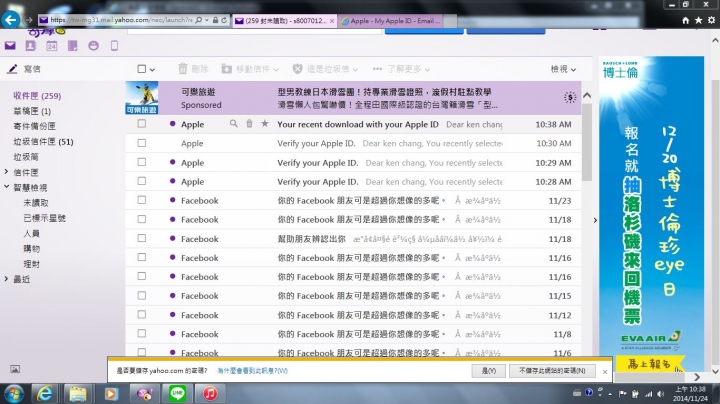Tick the select-all checkbox in toolbar

[141, 69]
